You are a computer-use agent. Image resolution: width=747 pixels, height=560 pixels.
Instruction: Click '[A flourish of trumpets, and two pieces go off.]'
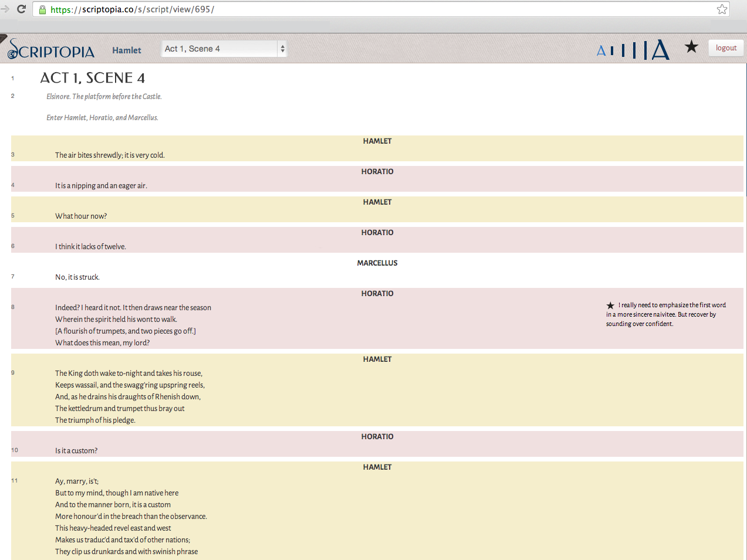pyautogui.click(x=126, y=331)
